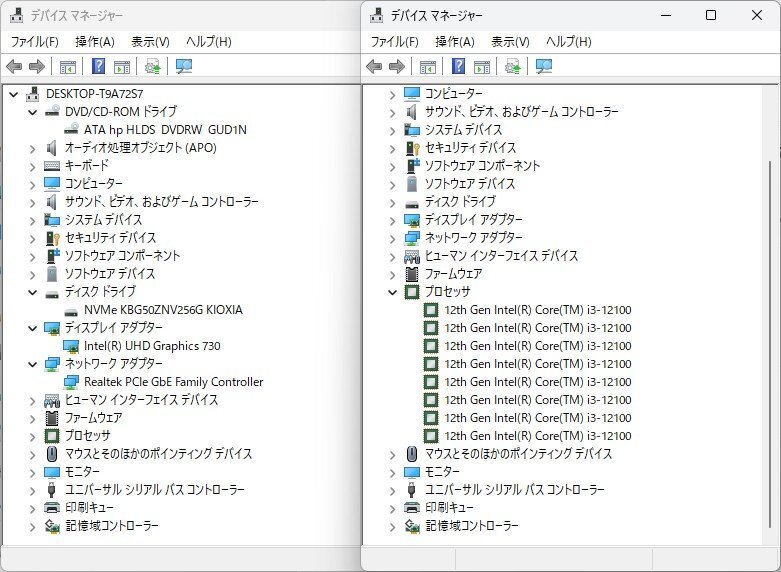The width and height of the screenshot is (781, 572).
Task: Click Update driver icon in right window toolbar
Action: pos(513,66)
